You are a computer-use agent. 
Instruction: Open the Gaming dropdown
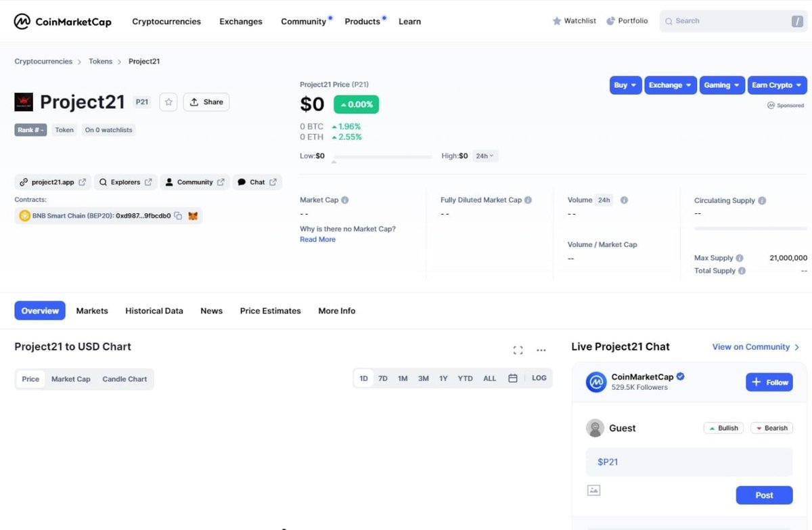pyautogui.click(x=722, y=85)
